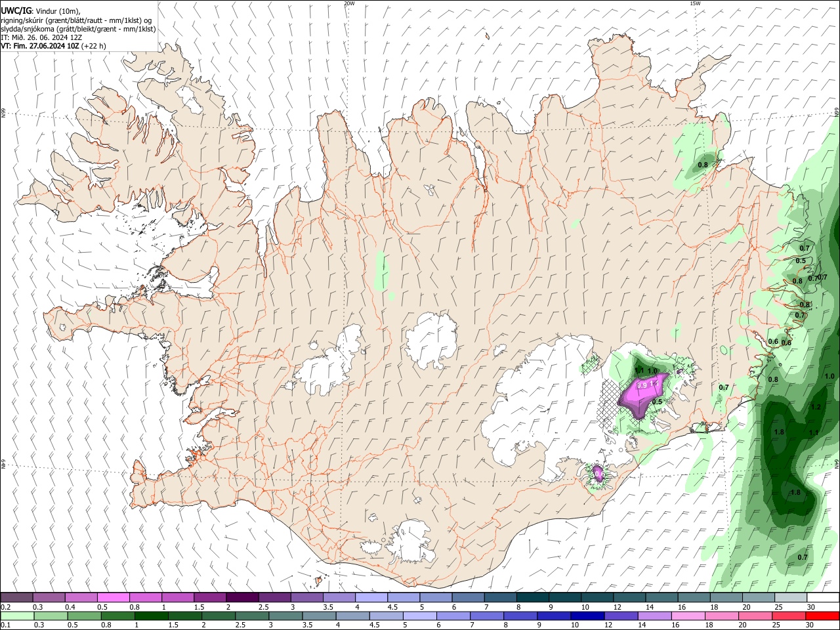Click the '20W' longitude label
Screen dimensions: 840x630
[349, 3]
